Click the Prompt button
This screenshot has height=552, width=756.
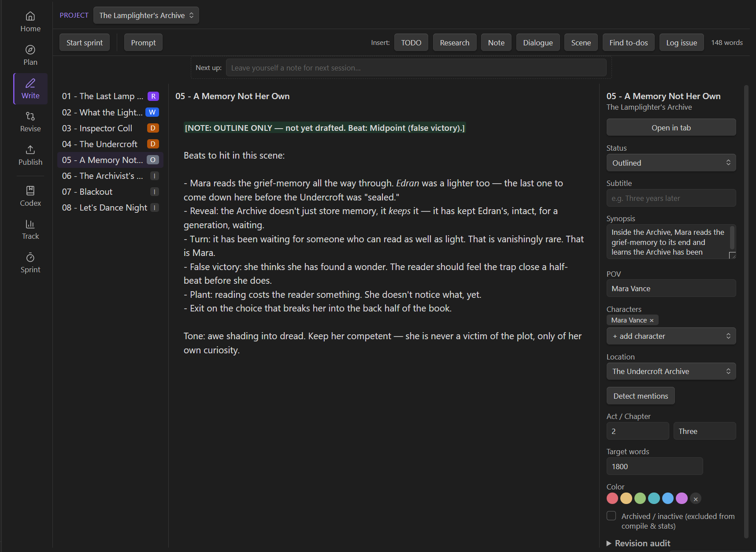click(x=143, y=43)
